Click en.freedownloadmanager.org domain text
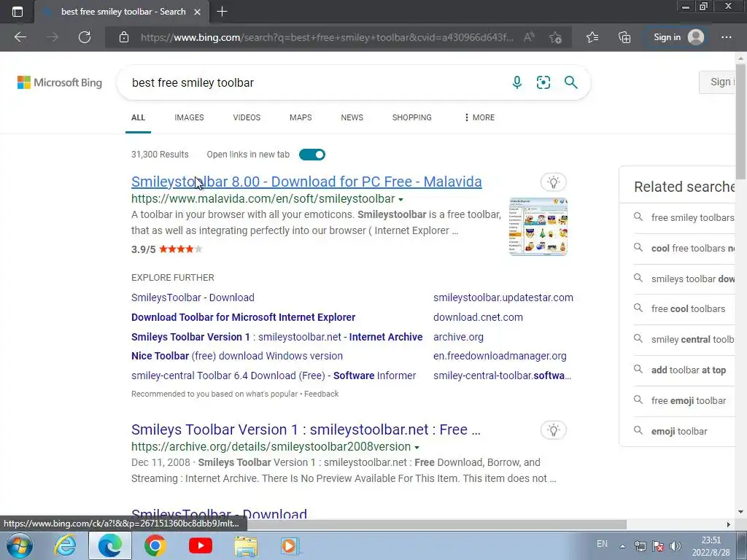The image size is (747, 560). (x=500, y=356)
